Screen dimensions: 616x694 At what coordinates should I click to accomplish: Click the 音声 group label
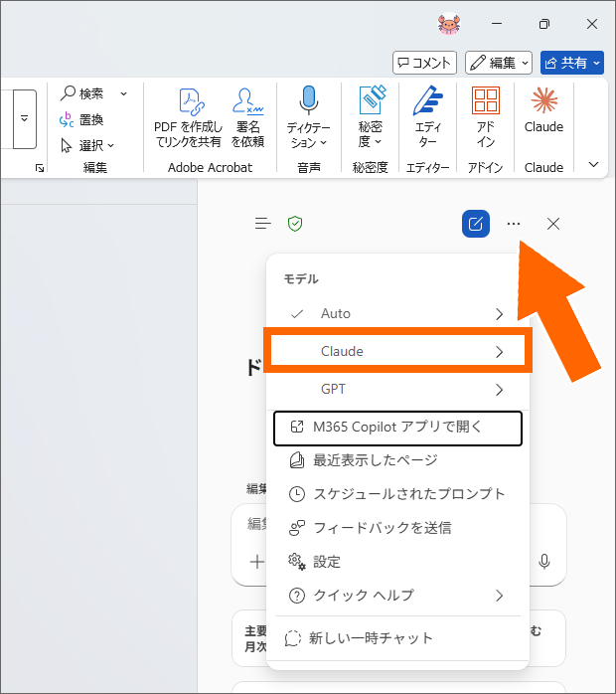(x=309, y=168)
